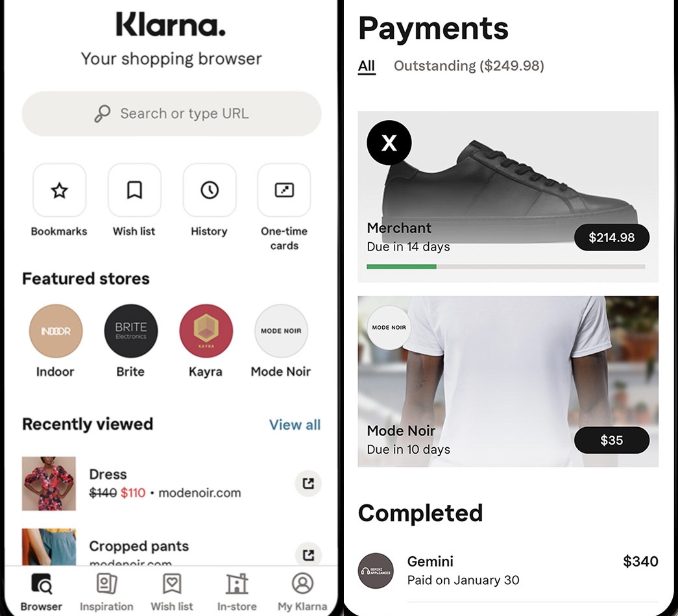678x616 pixels.
Task: Click the $35 Mode Noir button
Action: tap(611, 440)
